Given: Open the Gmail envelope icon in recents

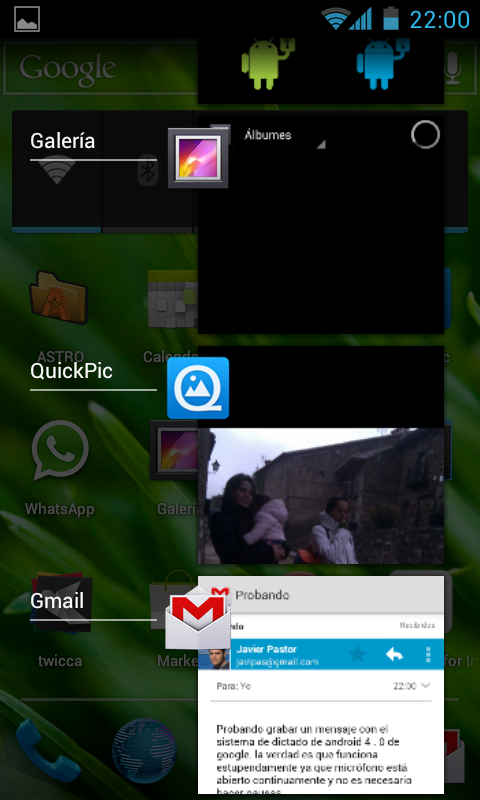Looking at the screenshot, I should [198, 617].
